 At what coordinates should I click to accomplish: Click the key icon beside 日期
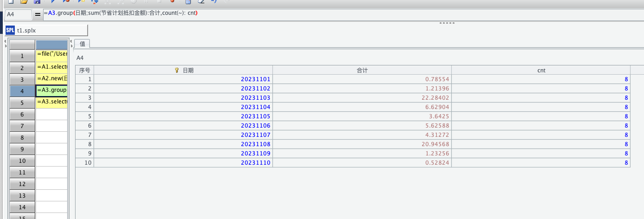[x=177, y=70]
